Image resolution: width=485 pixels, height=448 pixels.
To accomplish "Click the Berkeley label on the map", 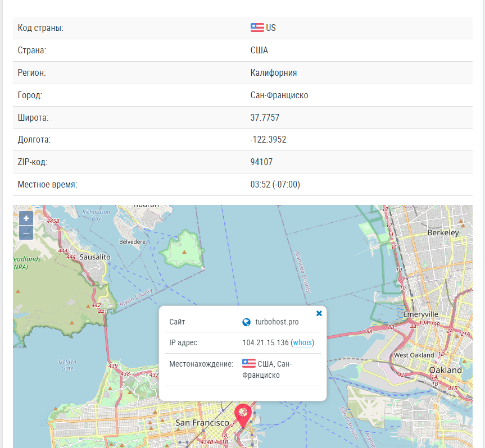I will click(443, 232).
